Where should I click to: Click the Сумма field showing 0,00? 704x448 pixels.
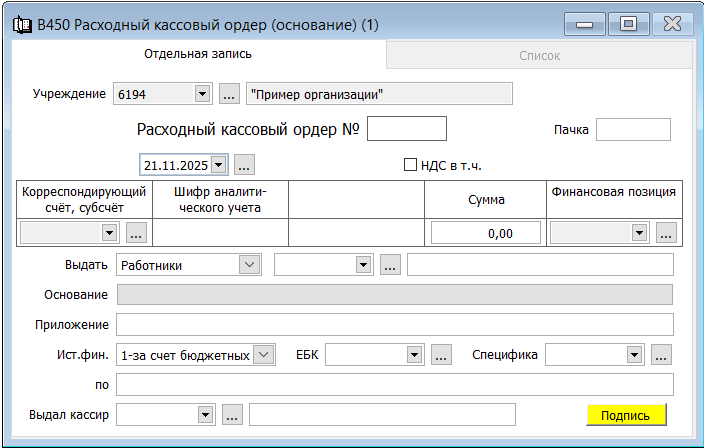coord(486,233)
